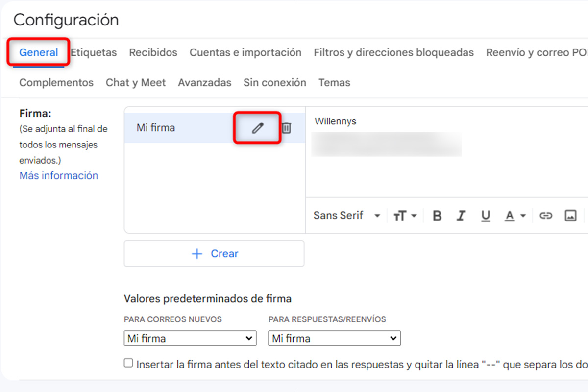
Task: Switch to Cuentas e importación
Action: coord(245,52)
